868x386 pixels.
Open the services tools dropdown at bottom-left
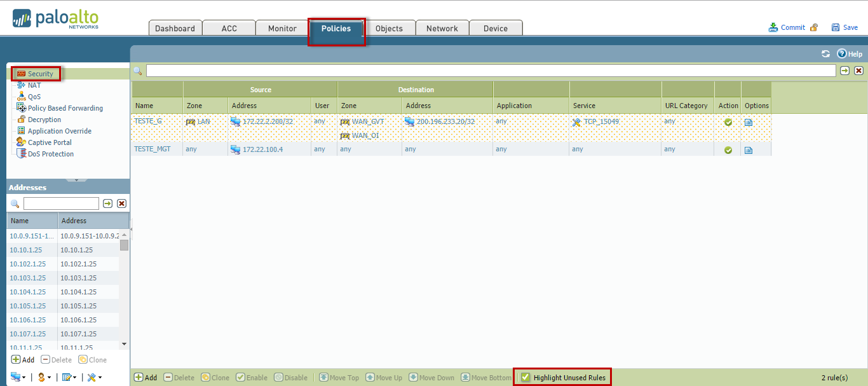(x=94, y=377)
